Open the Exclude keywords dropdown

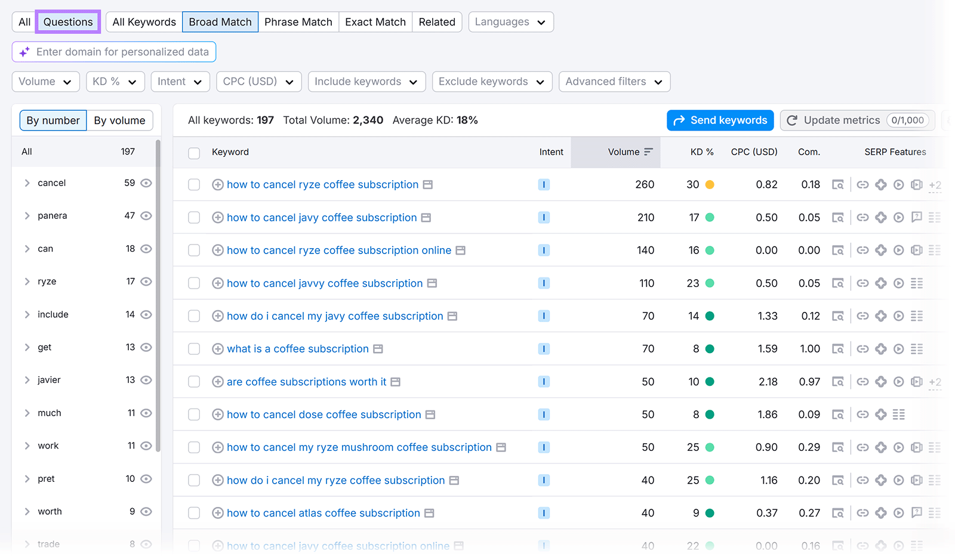point(492,82)
